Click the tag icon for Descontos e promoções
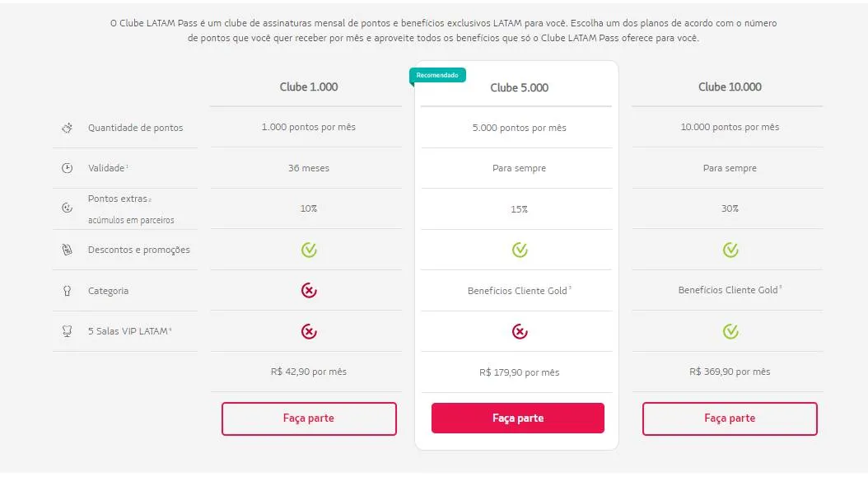This screenshot has width=868, height=477. click(67, 250)
